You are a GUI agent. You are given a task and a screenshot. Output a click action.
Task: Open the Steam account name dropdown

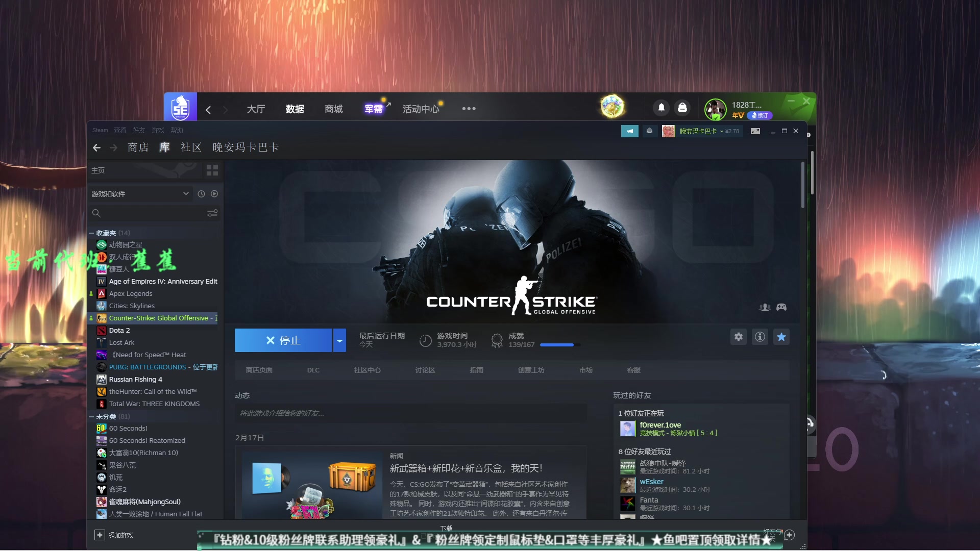[x=701, y=131]
